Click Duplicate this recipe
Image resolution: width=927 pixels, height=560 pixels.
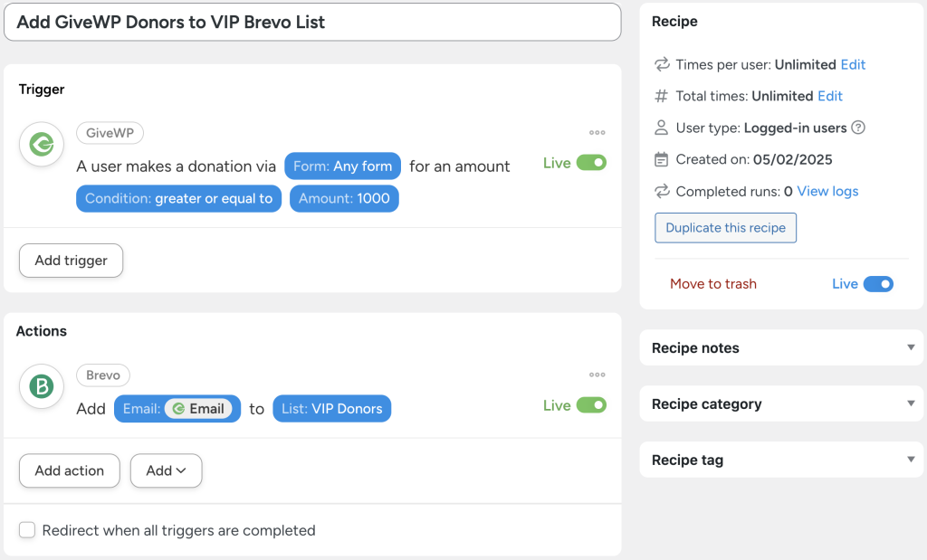[x=725, y=228]
